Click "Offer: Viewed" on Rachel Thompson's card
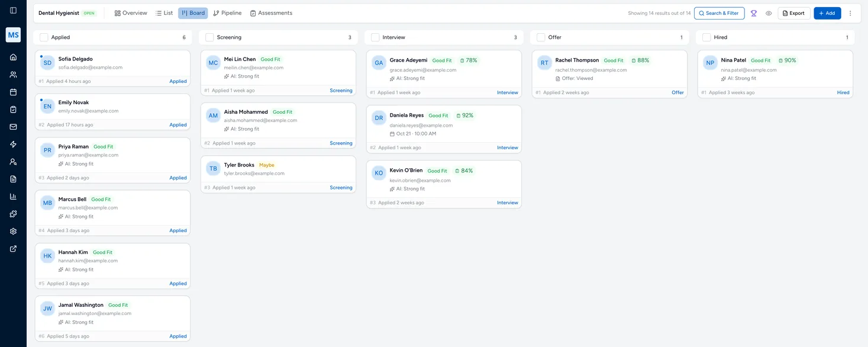868x347 pixels. click(x=574, y=78)
